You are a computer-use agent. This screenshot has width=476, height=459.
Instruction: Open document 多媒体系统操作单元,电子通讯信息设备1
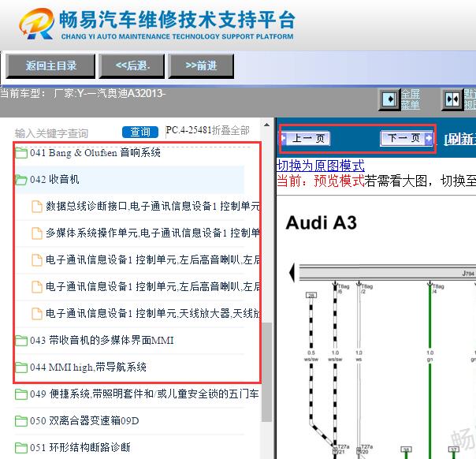click(153, 233)
